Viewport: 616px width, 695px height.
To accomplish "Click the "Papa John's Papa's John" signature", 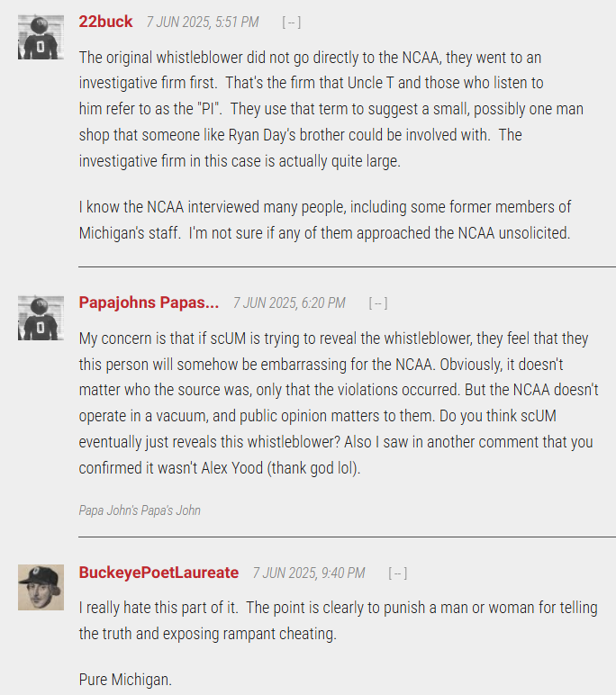I will click(140, 510).
